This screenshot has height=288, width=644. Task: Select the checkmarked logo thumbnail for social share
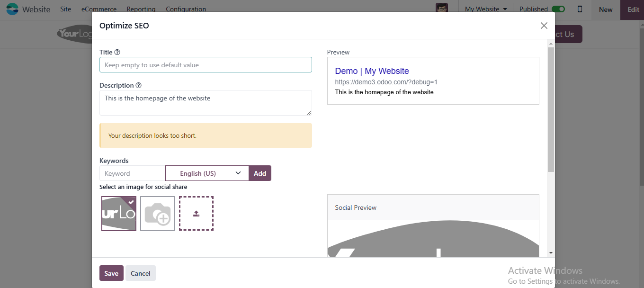118,213
